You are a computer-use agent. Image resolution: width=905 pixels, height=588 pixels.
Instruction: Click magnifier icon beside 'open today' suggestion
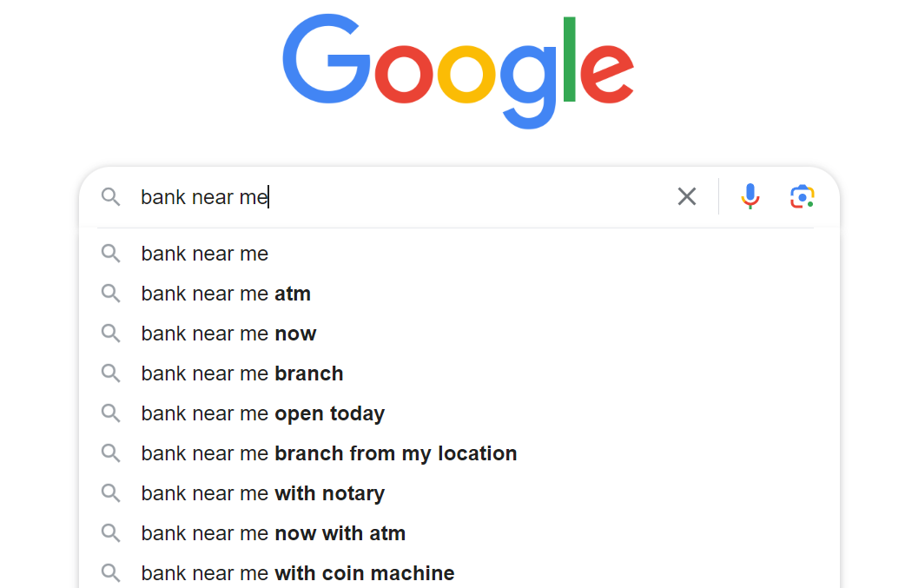110,413
